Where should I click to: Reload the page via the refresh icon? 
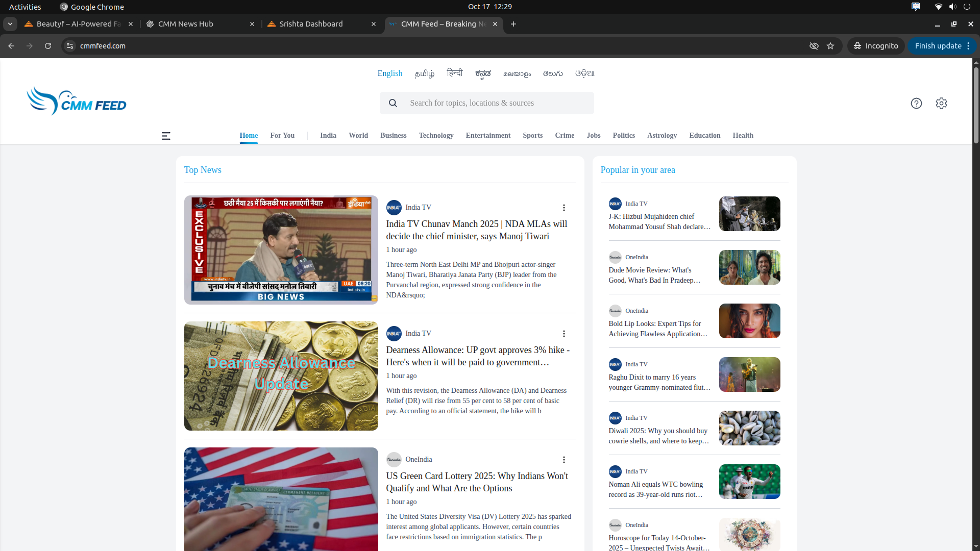pos(47,46)
